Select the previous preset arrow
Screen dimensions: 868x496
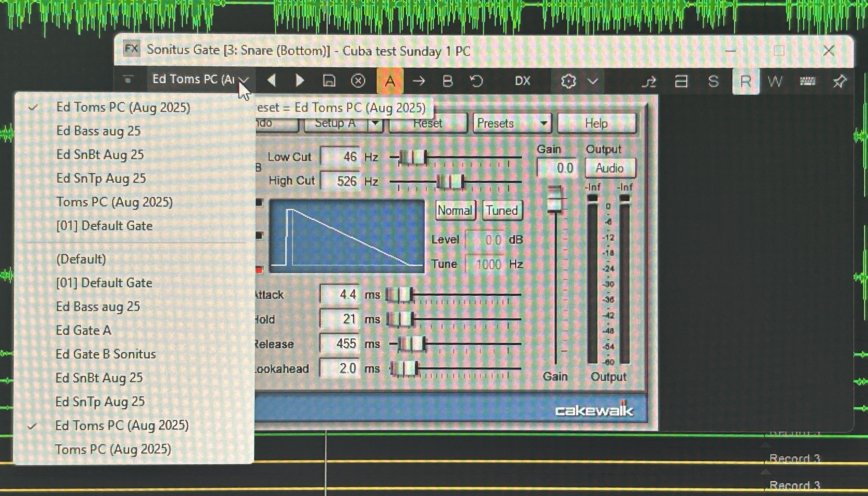[x=272, y=81]
